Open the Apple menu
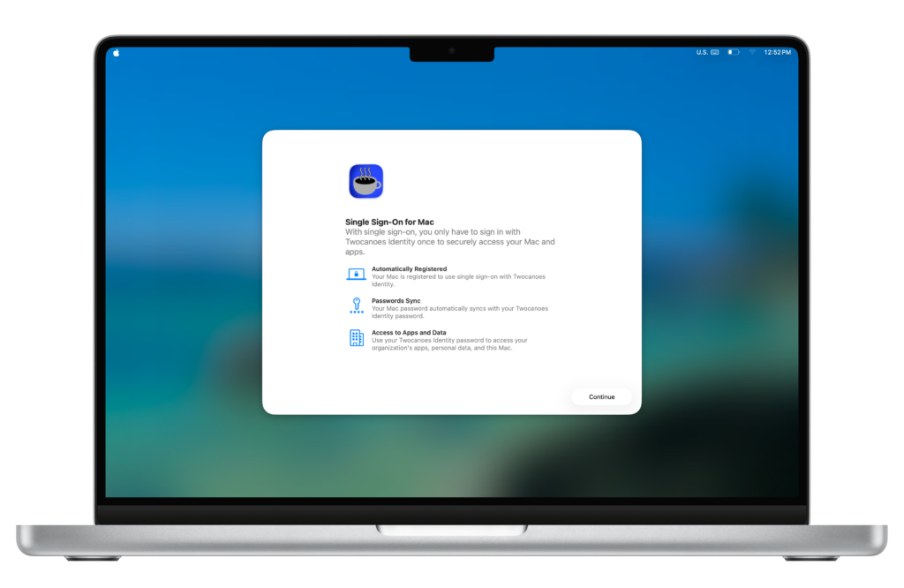 pyautogui.click(x=115, y=52)
